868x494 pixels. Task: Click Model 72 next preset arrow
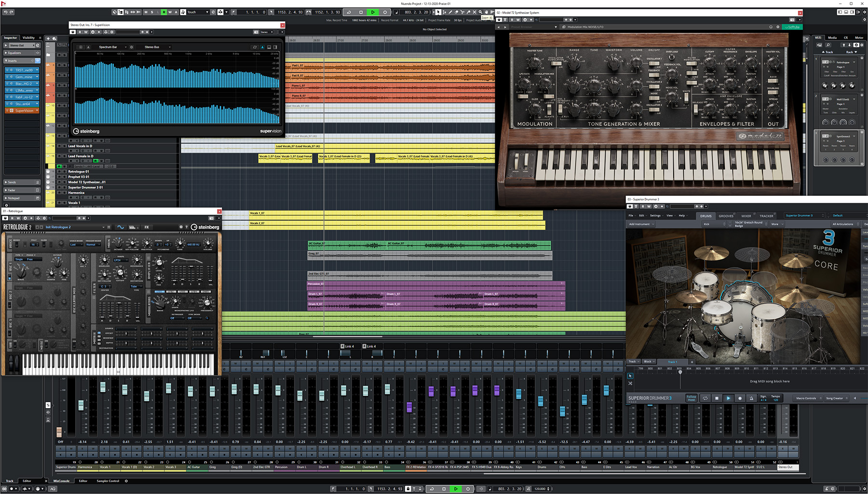click(505, 27)
